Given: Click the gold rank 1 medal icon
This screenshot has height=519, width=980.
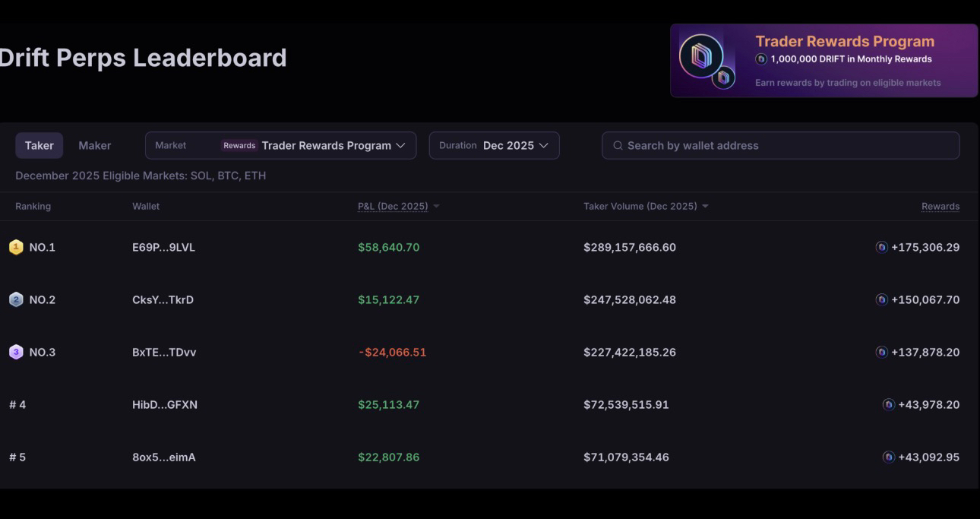Looking at the screenshot, I should pos(16,247).
